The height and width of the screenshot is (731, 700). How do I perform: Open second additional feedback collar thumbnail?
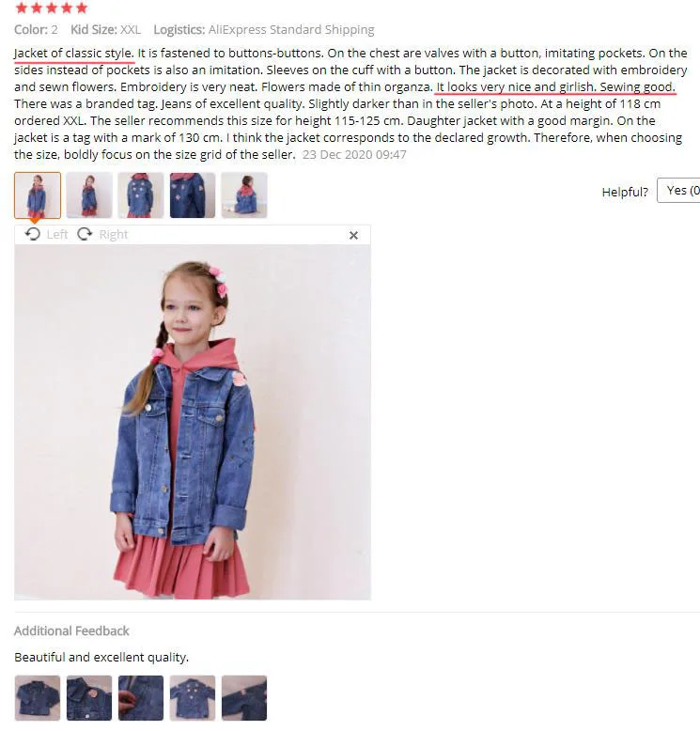[89, 698]
